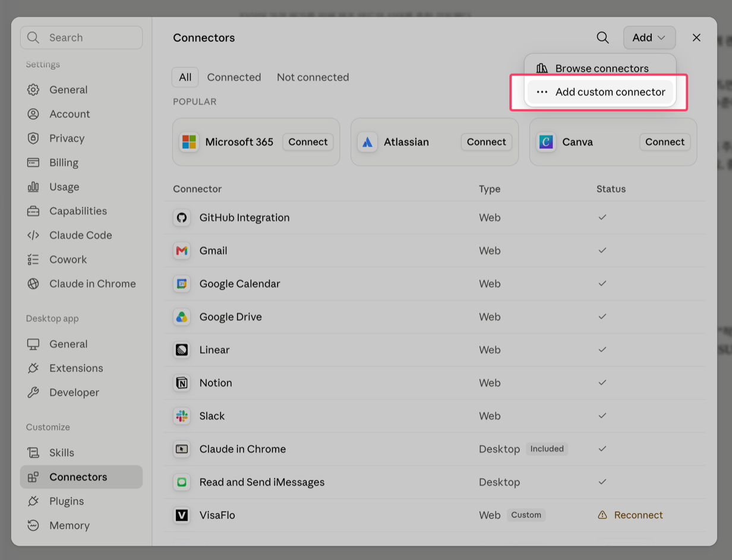Click the Extensions plug icon
This screenshot has width=732, height=560.
pyautogui.click(x=33, y=368)
